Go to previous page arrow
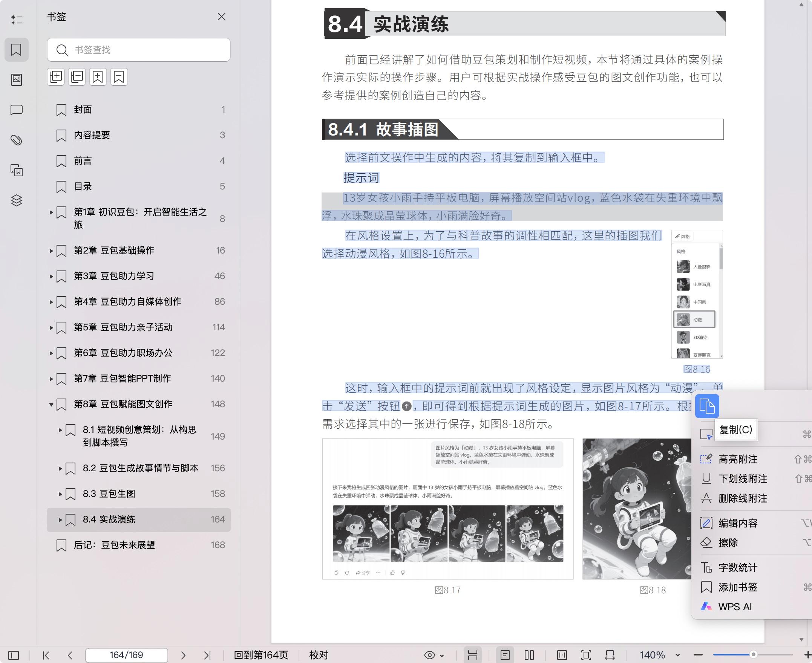The image size is (812, 663). pyautogui.click(x=70, y=655)
